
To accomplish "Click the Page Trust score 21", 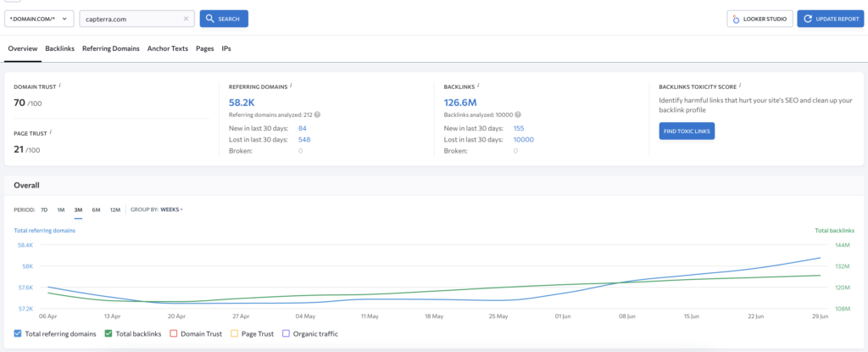I will coord(19,149).
